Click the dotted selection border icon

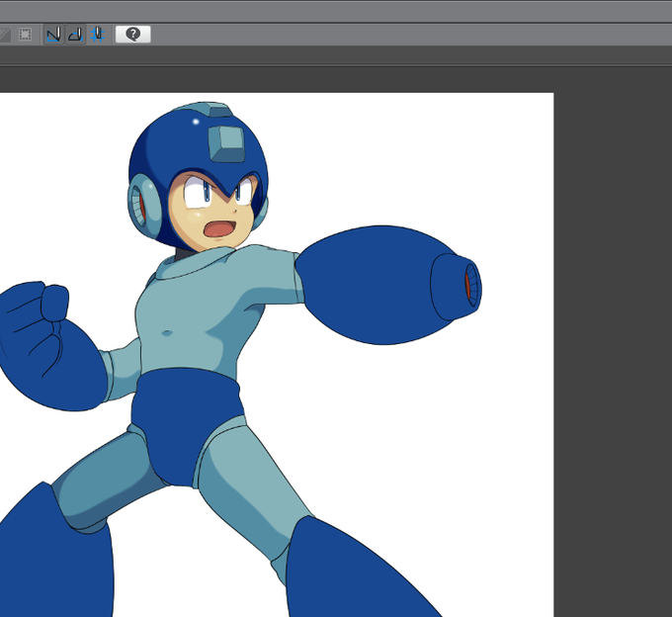tap(26, 35)
